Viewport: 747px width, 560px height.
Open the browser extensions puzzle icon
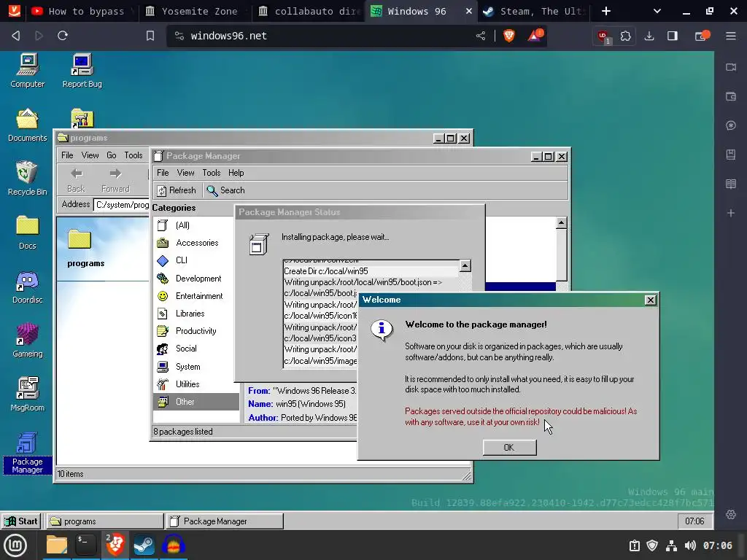click(625, 36)
